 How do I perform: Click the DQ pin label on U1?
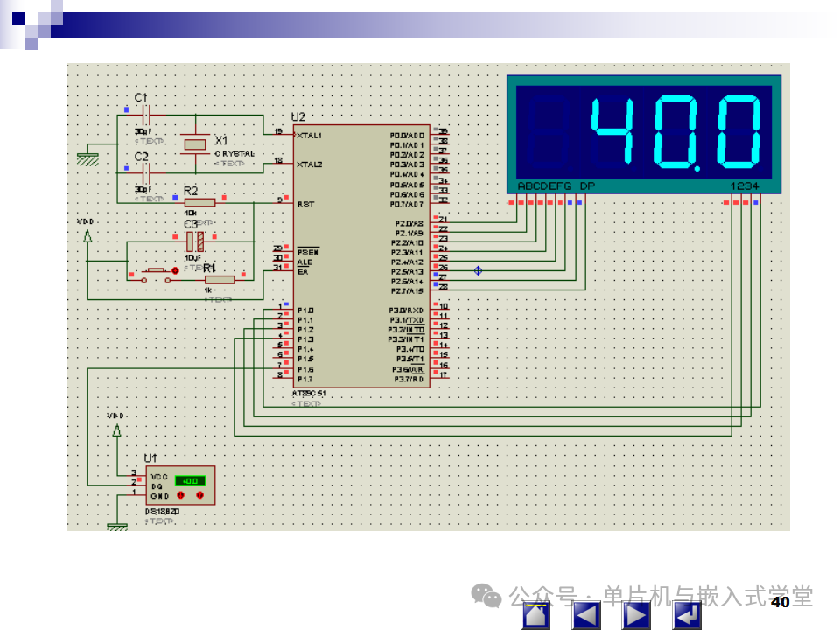[x=157, y=486]
